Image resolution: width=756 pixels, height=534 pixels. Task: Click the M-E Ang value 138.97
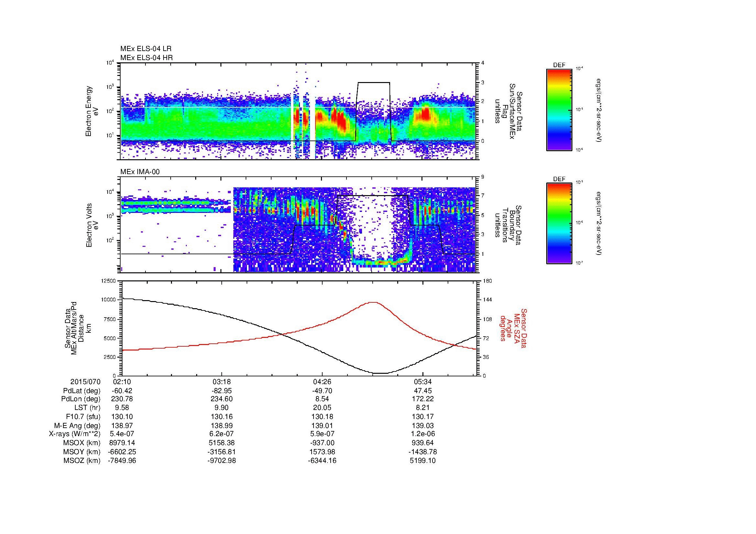(122, 425)
